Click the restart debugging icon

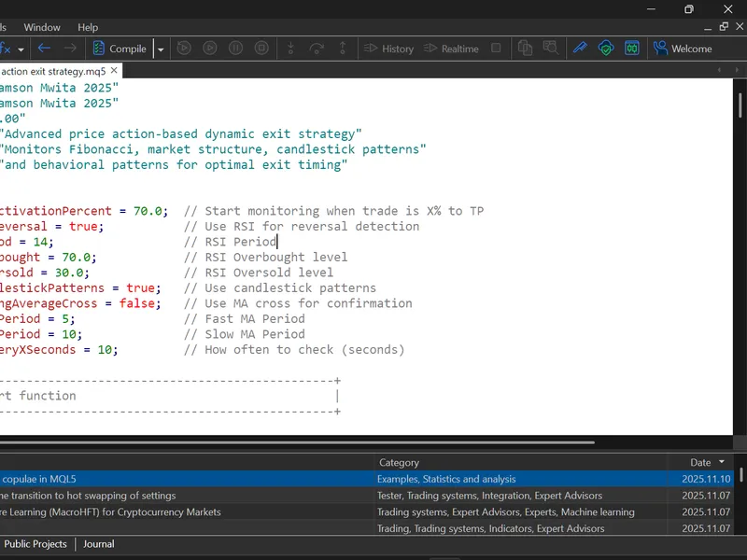184,49
